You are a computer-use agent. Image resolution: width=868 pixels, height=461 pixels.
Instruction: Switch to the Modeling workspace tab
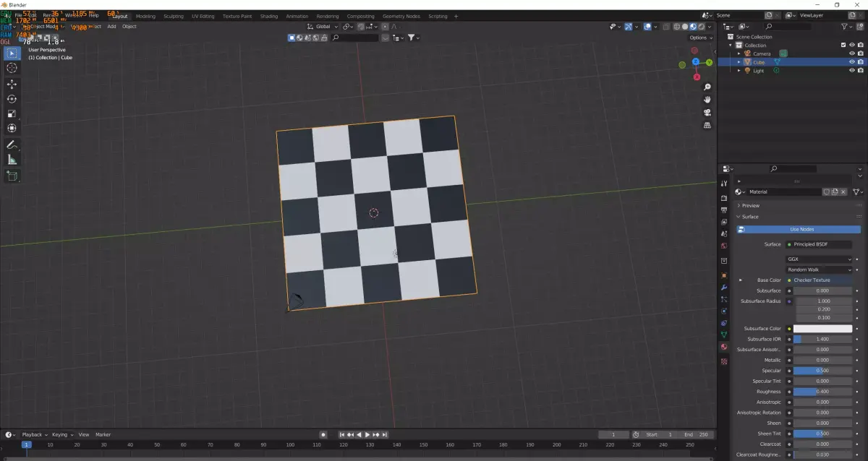coord(145,16)
